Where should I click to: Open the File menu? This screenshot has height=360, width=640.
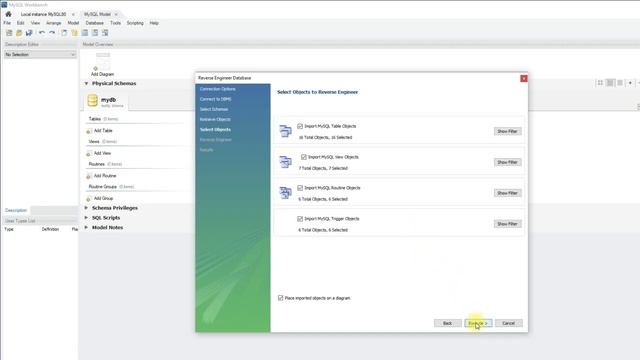(x=7, y=23)
